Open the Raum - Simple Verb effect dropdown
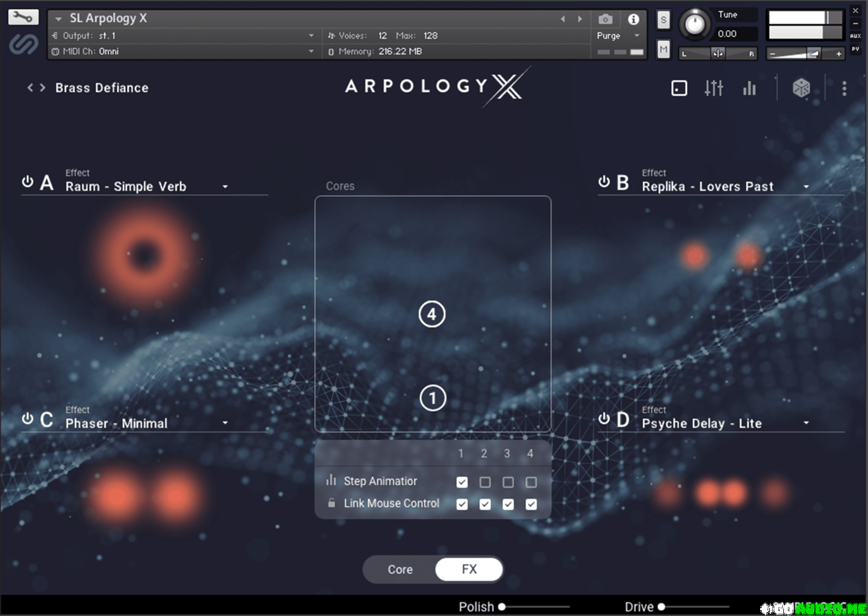The height and width of the screenshot is (616, 868). tap(147, 187)
